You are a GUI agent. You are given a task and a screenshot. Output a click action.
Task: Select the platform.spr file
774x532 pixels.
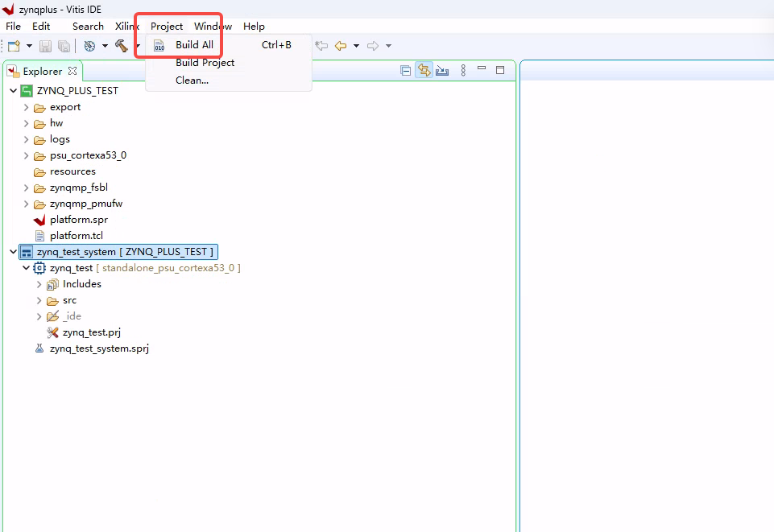point(78,220)
